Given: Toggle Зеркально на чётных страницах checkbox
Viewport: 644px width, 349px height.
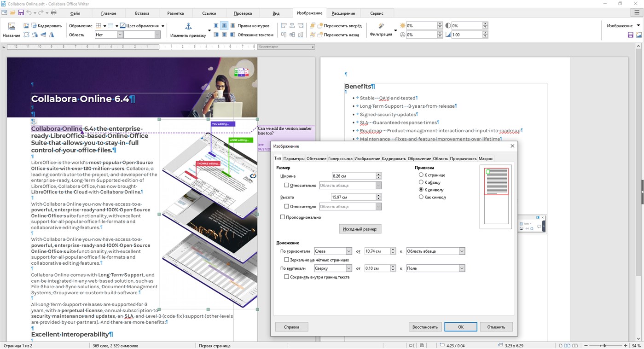Looking at the screenshot, I should [x=286, y=260].
